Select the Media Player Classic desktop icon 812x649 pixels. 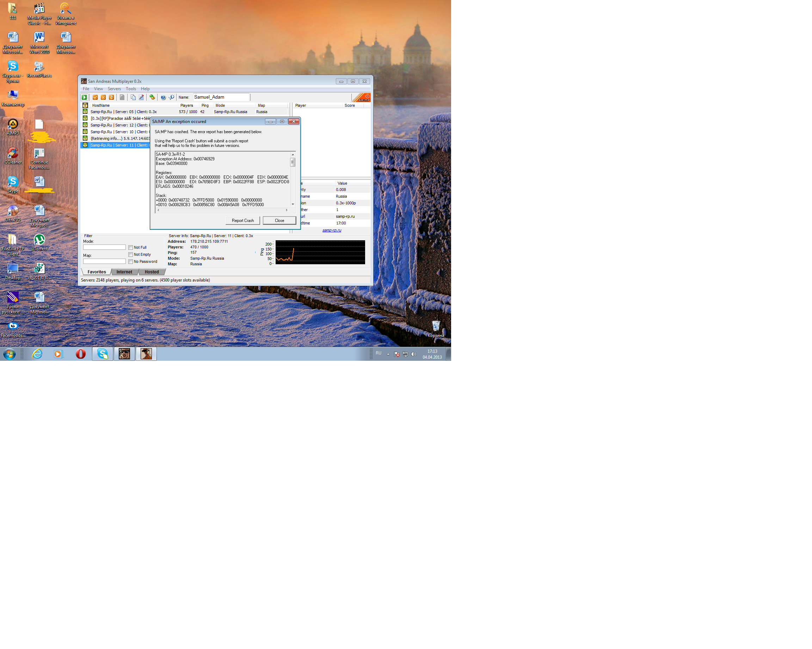tap(39, 13)
